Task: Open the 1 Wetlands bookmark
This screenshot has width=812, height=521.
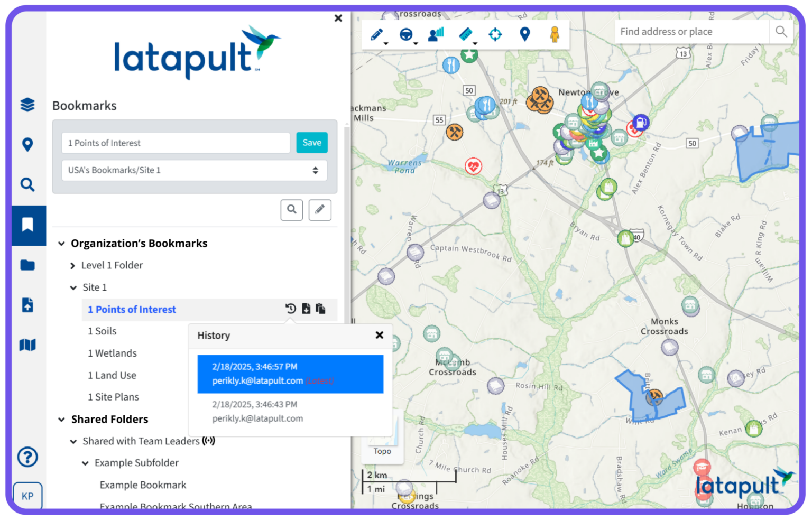Action: pyautogui.click(x=112, y=353)
